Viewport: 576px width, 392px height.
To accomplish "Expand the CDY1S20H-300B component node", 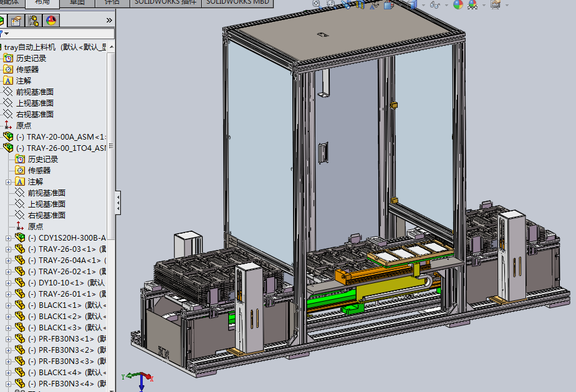I will coord(8,237).
